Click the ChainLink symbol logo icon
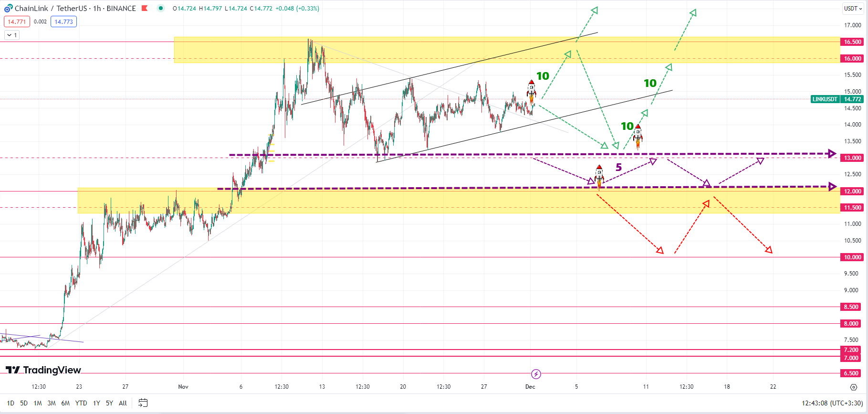Screen dimensions: 868x414 point(8,8)
